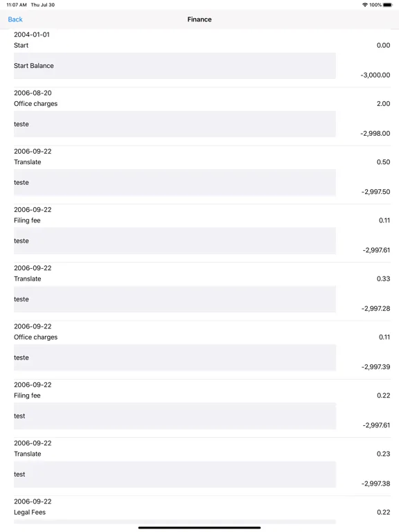
Task: Select the Translate entry with amount 0.23
Action: coord(202,467)
